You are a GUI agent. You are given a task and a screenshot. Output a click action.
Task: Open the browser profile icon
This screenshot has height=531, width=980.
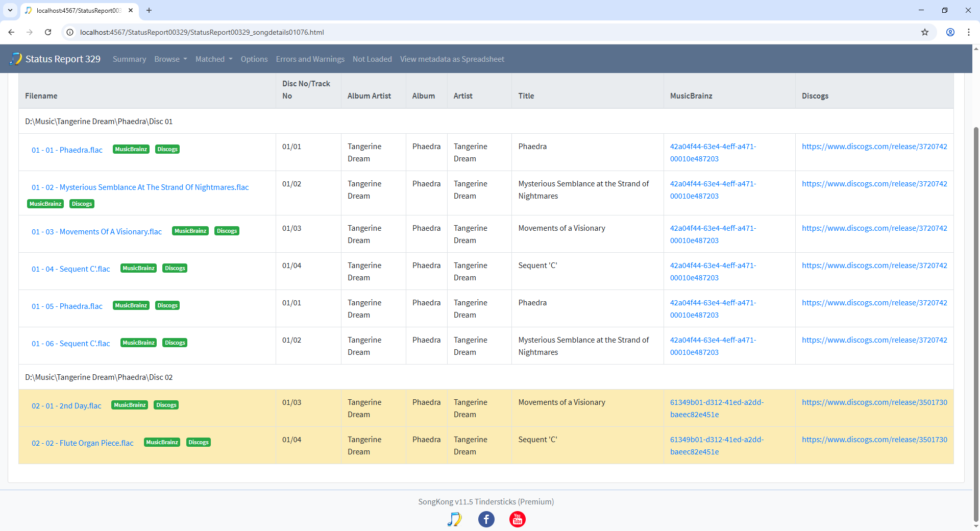coord(950,32)
